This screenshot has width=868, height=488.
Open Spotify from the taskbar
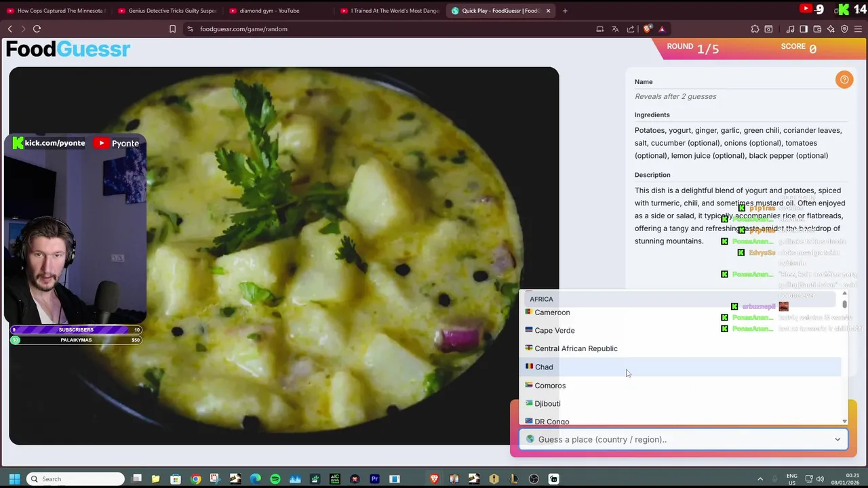(x=275, y=479)
